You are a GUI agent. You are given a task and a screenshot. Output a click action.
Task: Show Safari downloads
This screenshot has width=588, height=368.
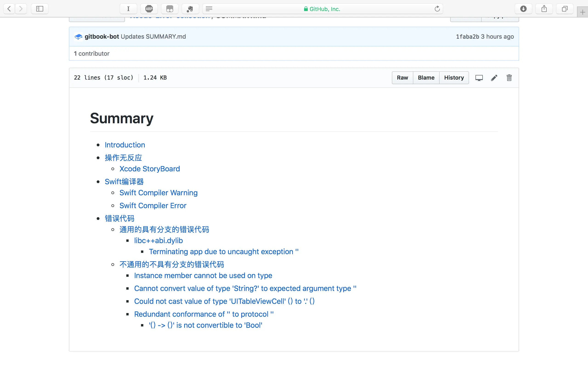click(x=523, y=9)
